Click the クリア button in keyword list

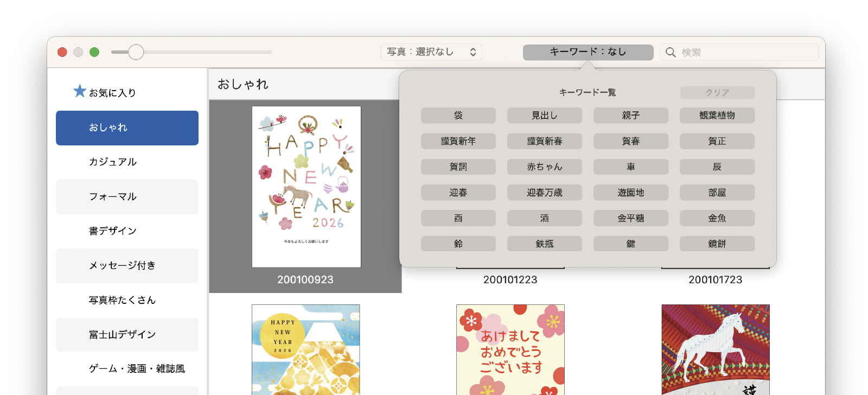pos(717,93)
